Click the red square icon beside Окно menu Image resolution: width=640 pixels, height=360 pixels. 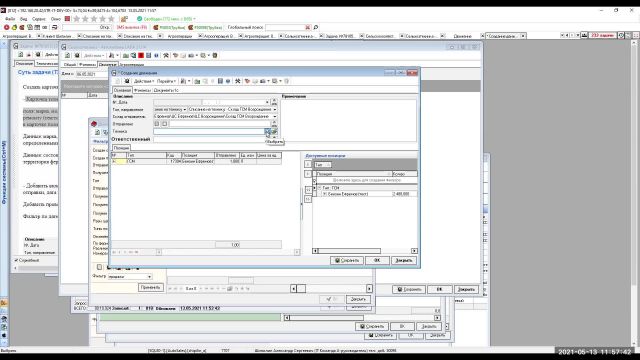(67, 19)
